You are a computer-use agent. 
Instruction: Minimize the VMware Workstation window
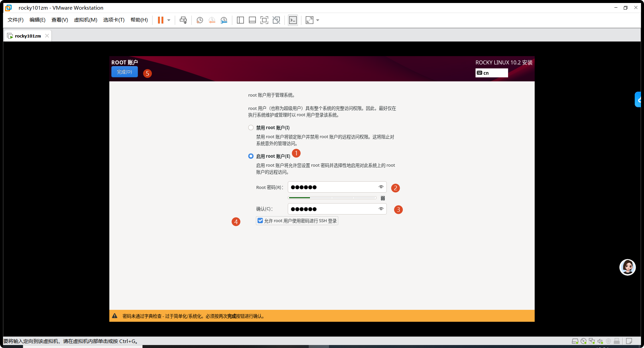[x=616, y=8]
